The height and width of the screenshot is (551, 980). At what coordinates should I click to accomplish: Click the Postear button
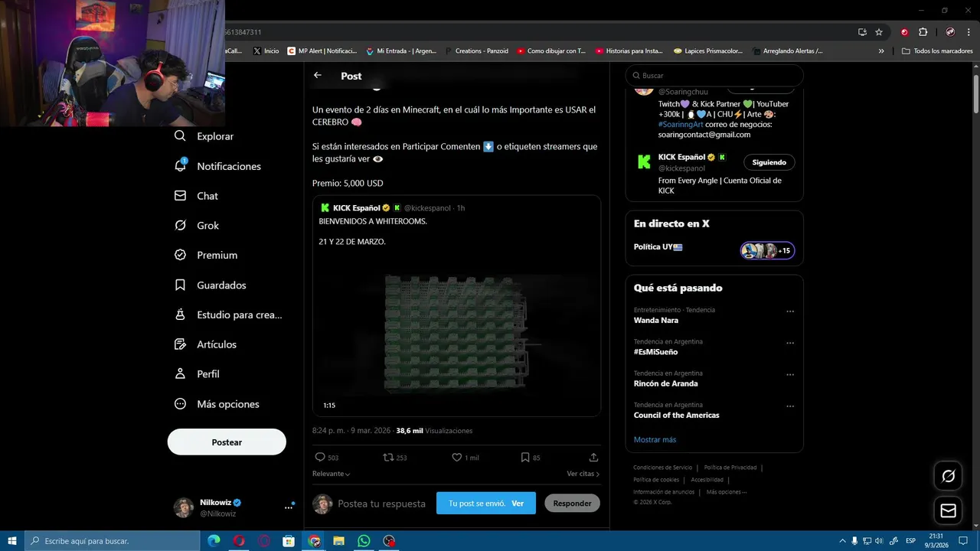pyautogui.click(x=227, y=442)
